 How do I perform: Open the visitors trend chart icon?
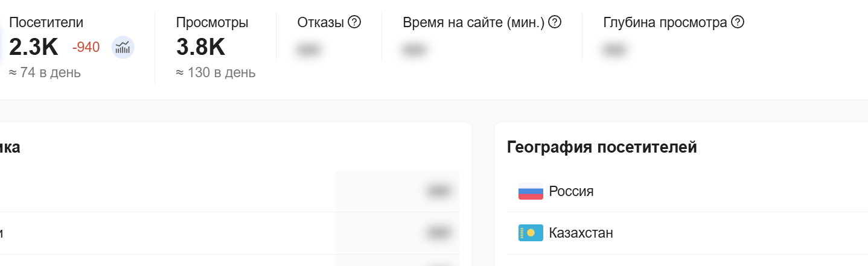[123, 47]
